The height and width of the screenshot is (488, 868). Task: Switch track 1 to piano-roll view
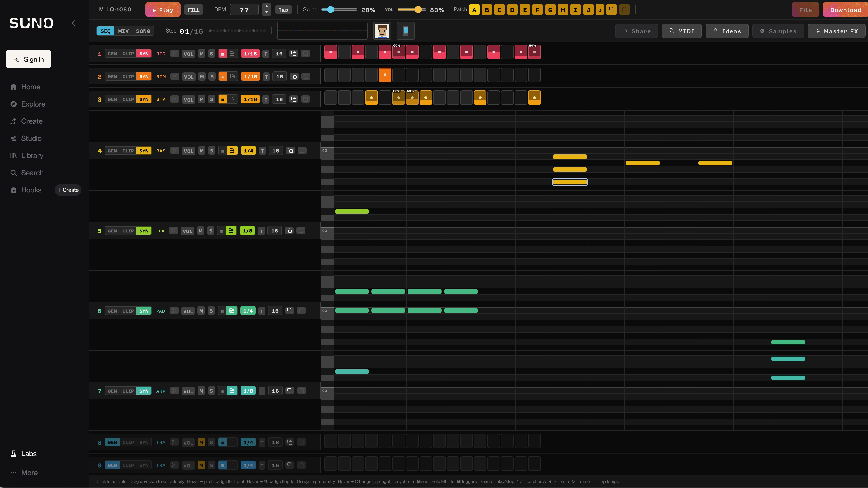click(232, 54)
